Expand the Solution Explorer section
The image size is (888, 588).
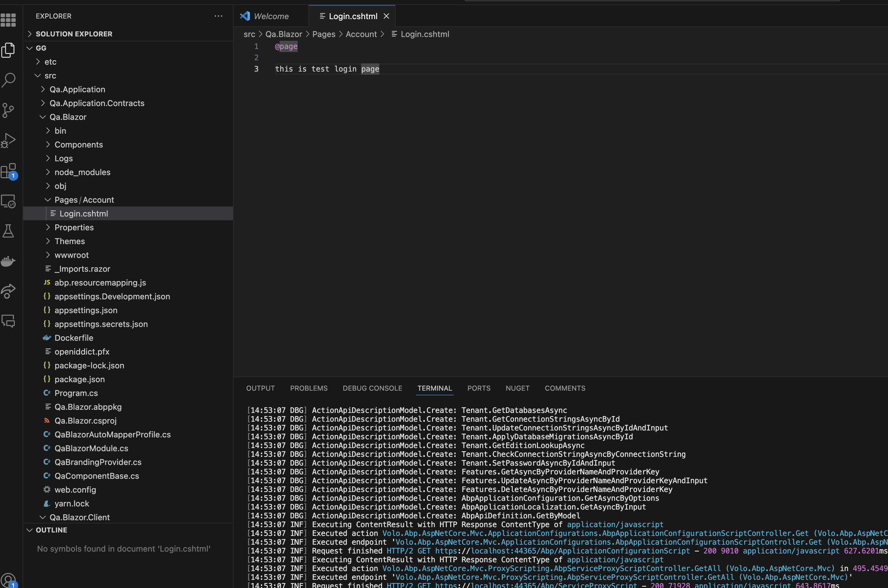(73, 34)
